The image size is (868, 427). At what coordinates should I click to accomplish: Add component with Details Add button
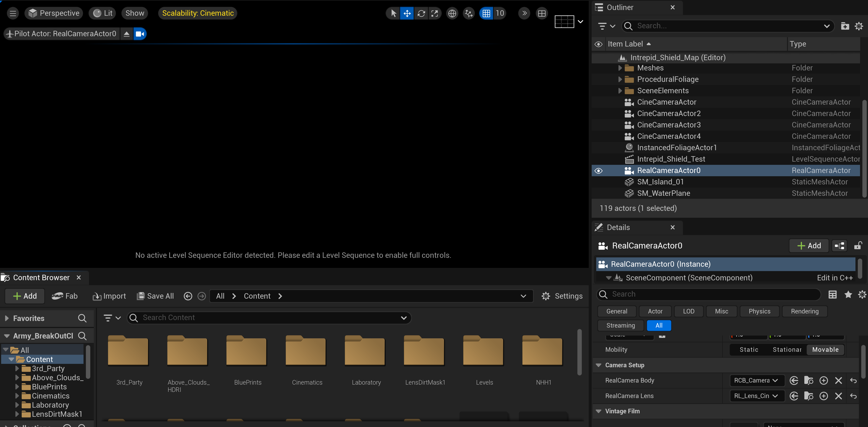tap(809, 246)
